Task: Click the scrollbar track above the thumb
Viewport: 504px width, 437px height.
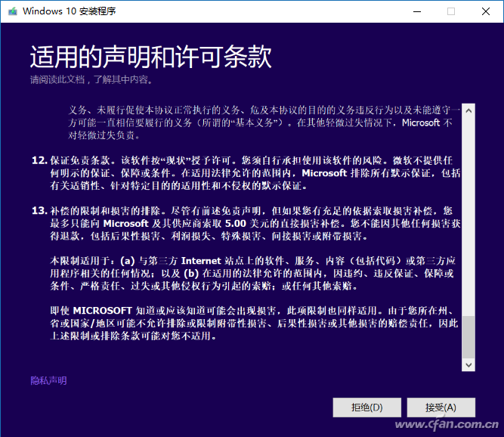Action: tap(468, 215)
